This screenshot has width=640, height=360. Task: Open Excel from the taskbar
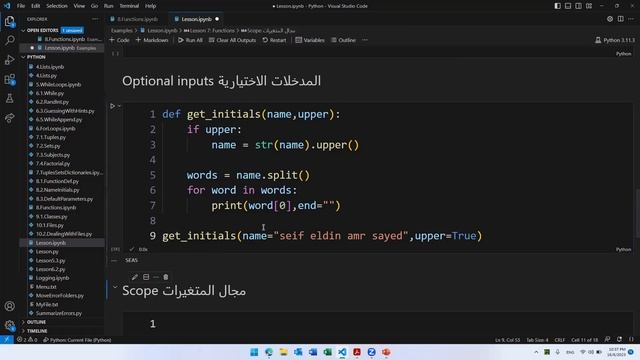pyautogui.click(x=327, y=352)
